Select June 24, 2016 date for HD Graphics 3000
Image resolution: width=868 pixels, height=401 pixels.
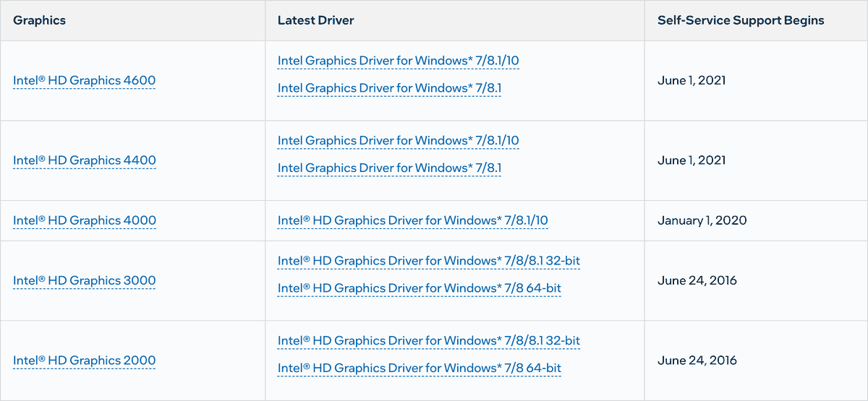coord(697,280)
